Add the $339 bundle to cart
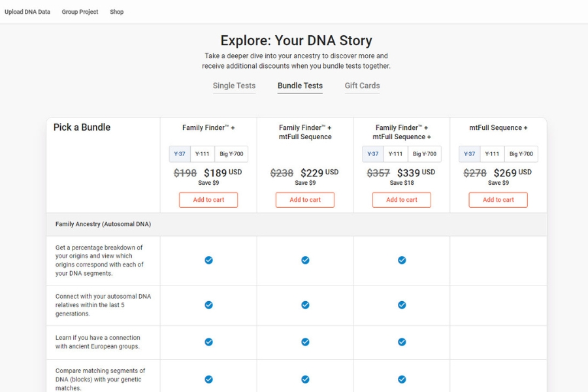The image size is (588, 392). point(402,200)
